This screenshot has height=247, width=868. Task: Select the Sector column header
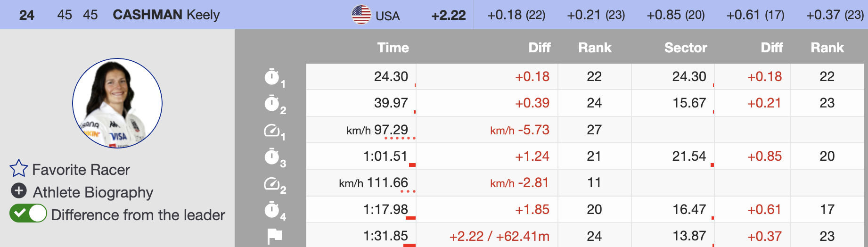tap(686, 48)
